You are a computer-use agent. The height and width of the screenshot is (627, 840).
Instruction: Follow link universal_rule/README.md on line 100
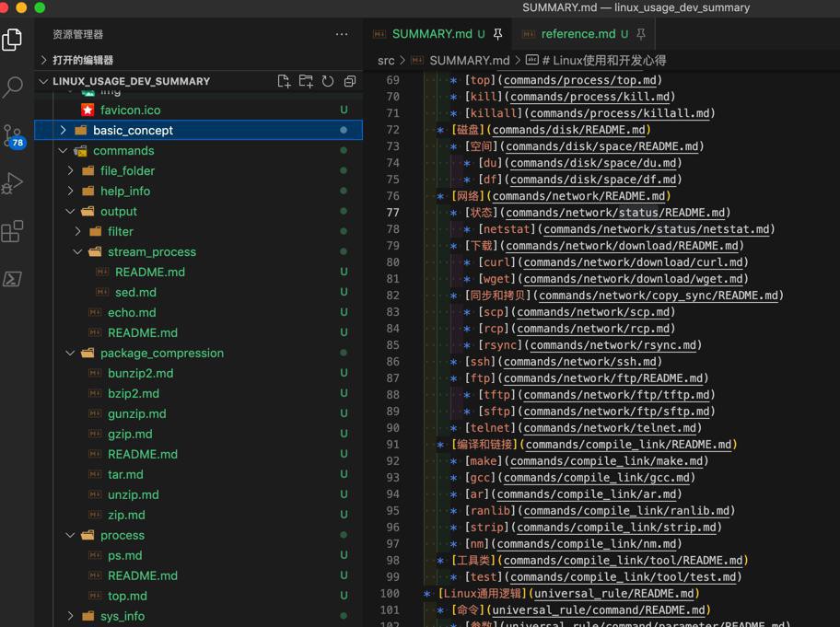pos(613,593)
